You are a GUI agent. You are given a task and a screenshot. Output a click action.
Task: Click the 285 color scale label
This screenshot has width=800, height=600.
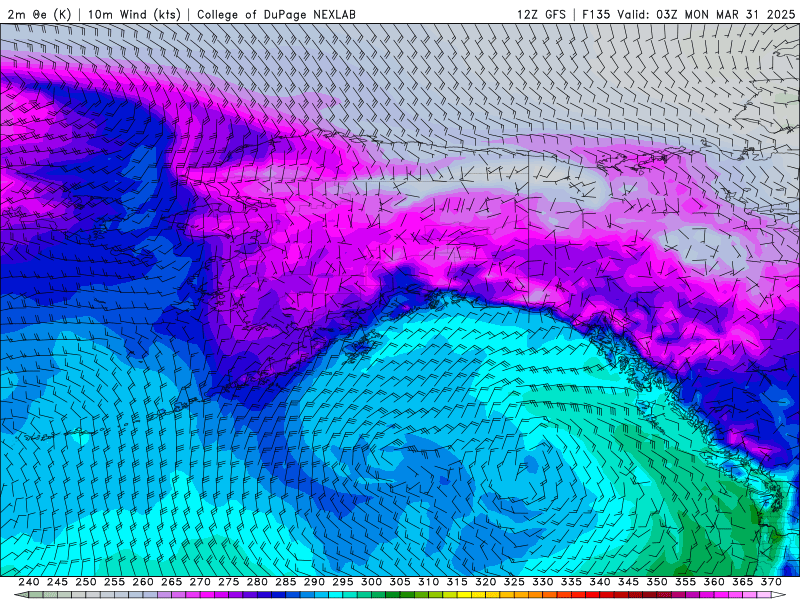286,582
